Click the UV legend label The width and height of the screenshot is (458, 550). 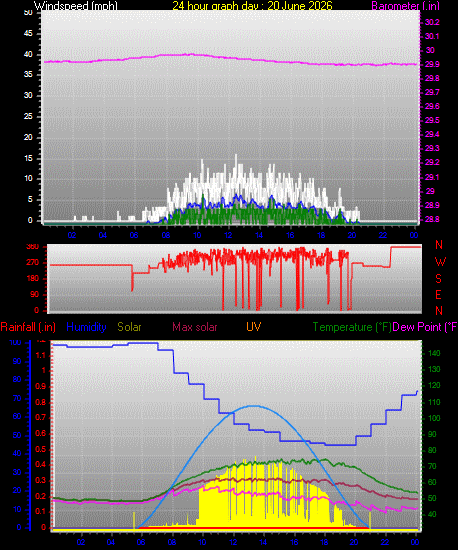[254, 327]
